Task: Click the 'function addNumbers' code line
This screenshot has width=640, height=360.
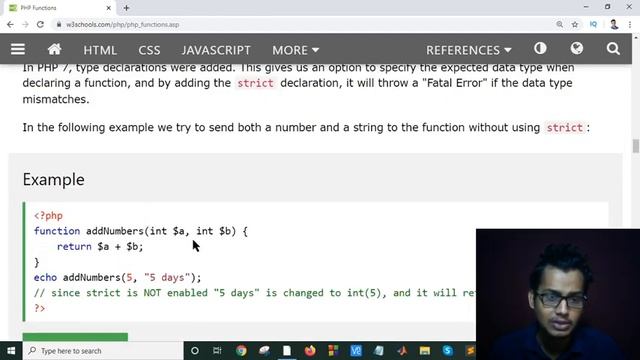Action: (x=141, y=231)
